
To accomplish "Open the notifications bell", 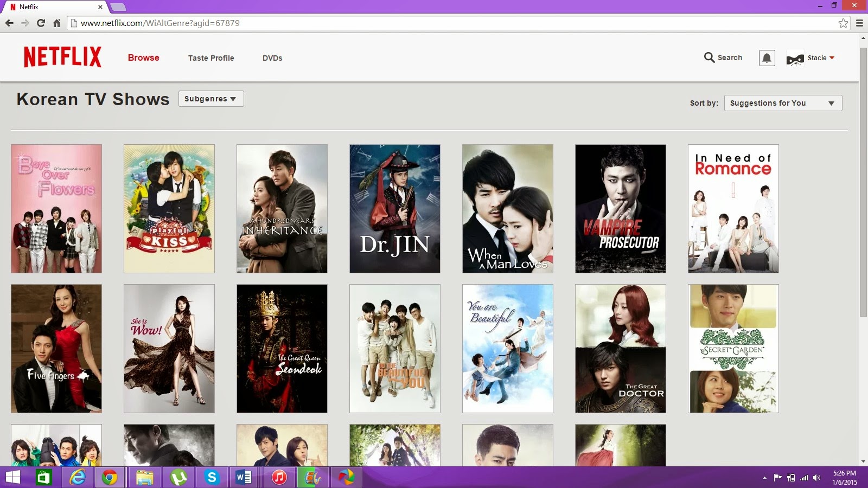I will 767,58.
